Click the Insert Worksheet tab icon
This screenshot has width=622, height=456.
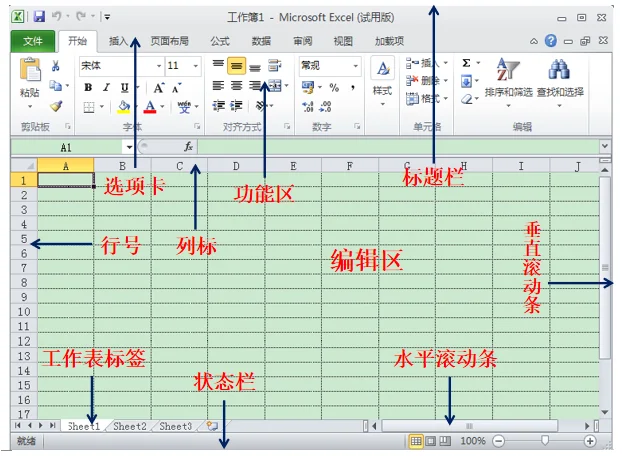click(x=212, y=426)
